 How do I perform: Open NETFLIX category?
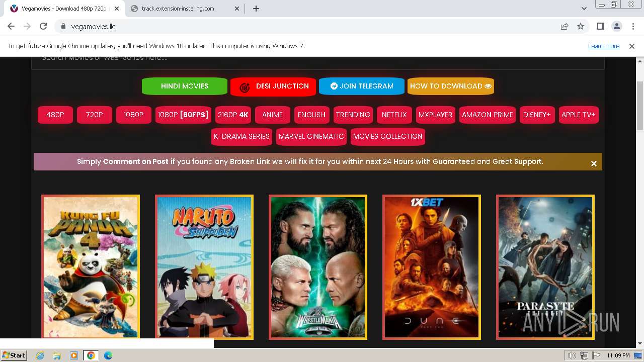click(x=394, y=115)
